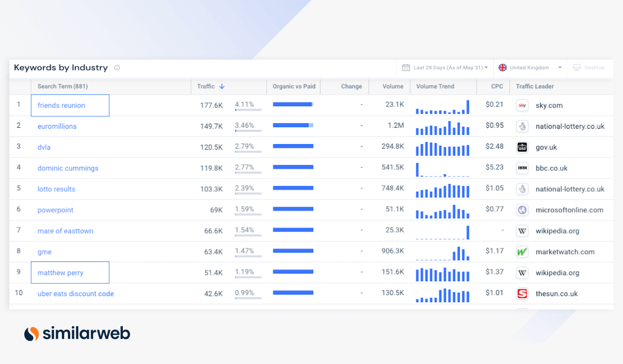Click the thesun.co.uk favicon
Viewport: 623px width, 364px height.
pyautogui.click(x=522, y=294)
